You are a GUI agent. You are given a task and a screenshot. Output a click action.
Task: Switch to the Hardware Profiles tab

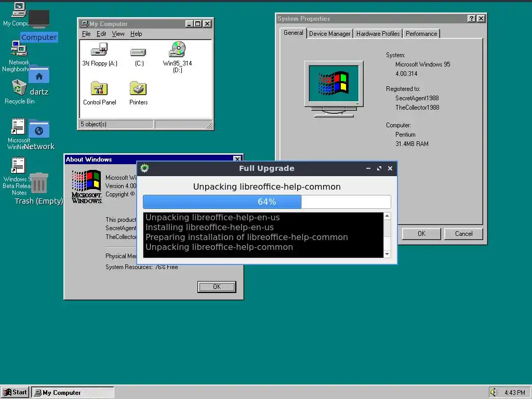pos(378,34)
